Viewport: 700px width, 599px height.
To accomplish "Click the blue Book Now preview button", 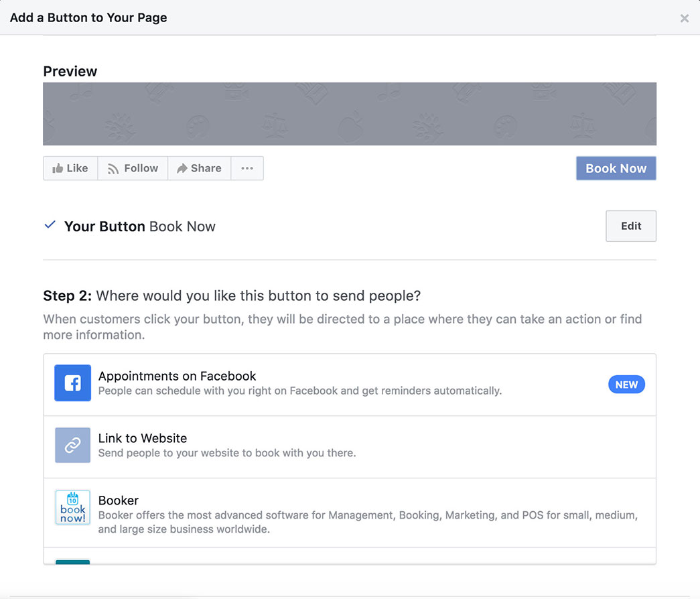I will (616, 168).
